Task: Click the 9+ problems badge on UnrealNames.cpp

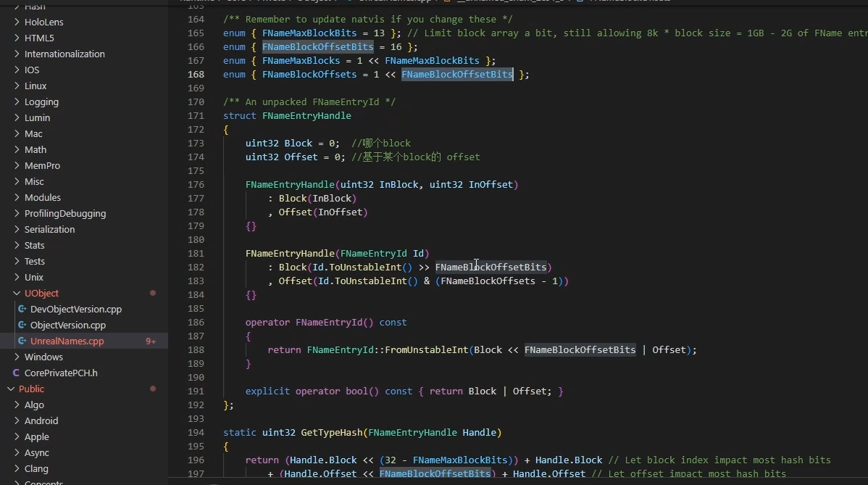Action: (151, 341)
